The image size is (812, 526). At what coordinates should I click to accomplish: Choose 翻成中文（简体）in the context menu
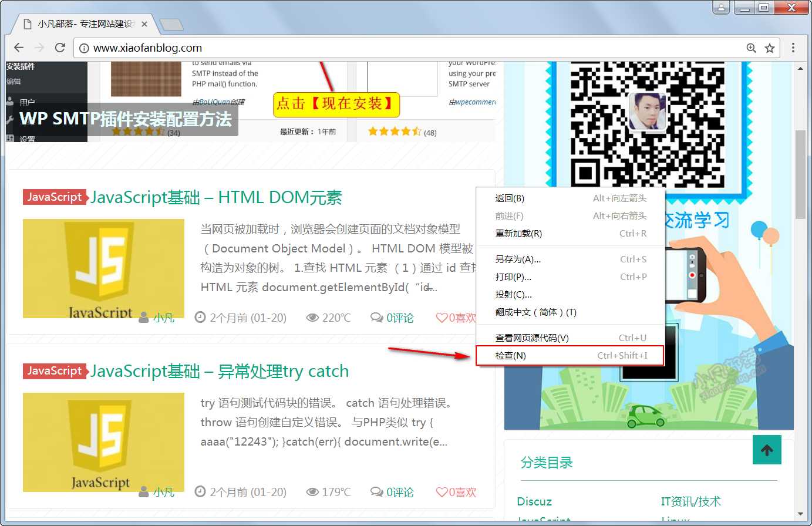tap(570, 312)
